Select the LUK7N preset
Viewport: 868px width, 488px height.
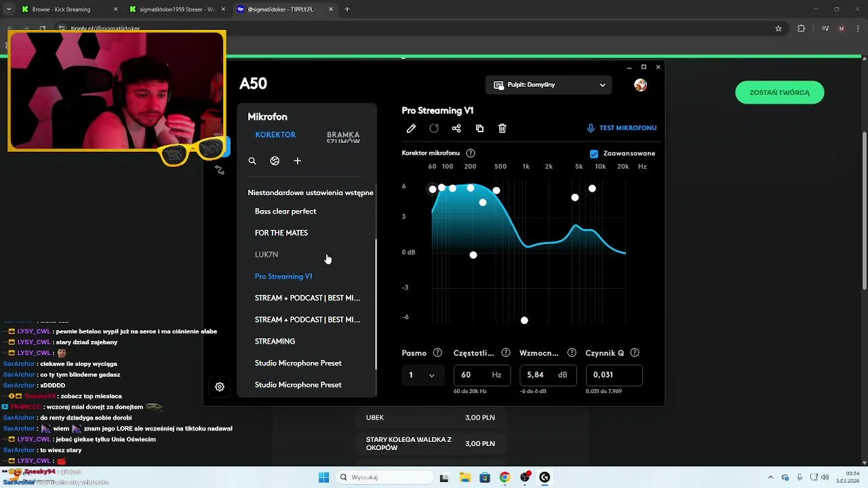click(x=267, y=255)
